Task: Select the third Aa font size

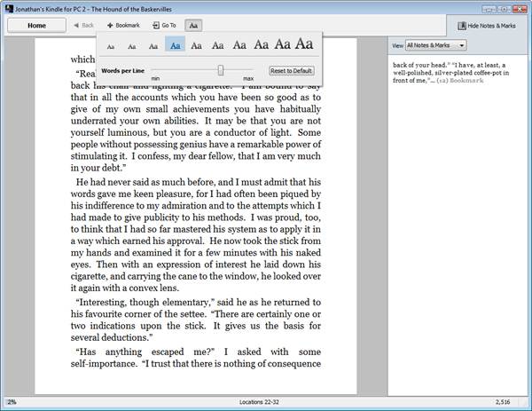Action: [153, 45]
